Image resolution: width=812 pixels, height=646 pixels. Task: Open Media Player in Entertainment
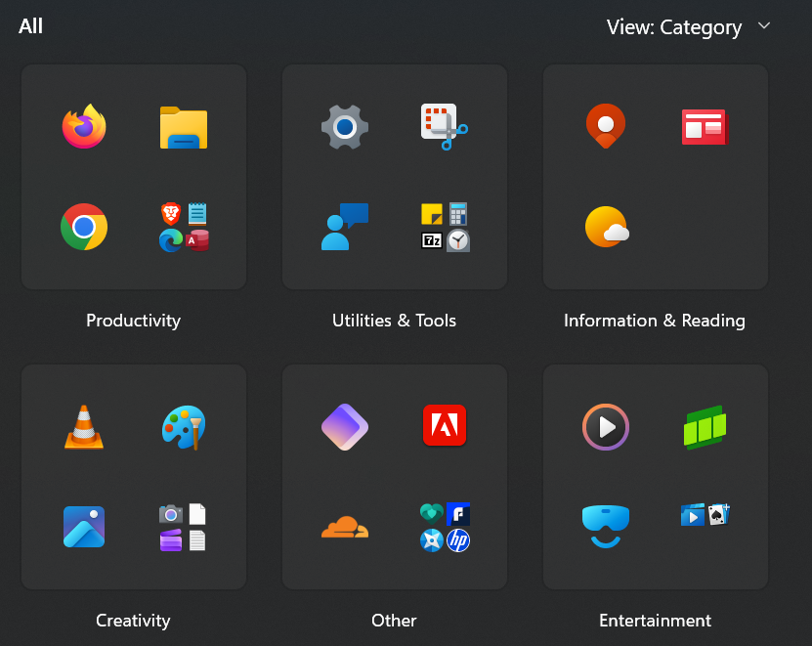coord(606,427)
